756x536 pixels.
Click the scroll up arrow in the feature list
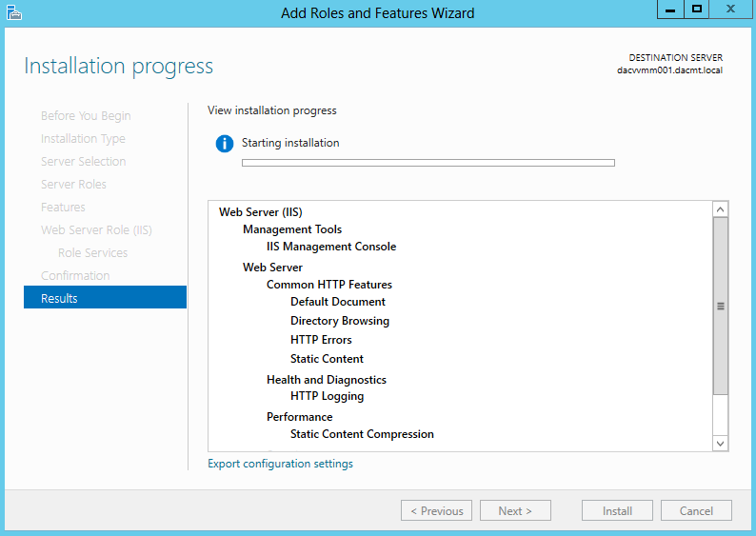click(721, 209)
